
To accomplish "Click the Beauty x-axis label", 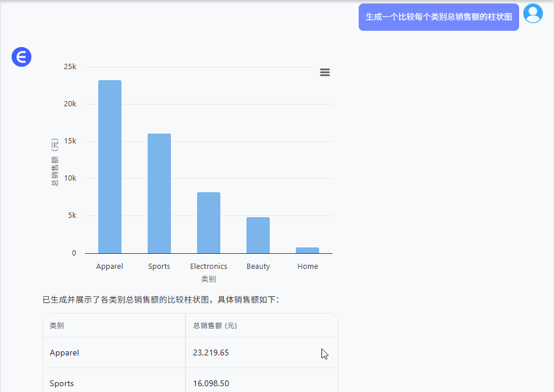I will click(258, 267).
